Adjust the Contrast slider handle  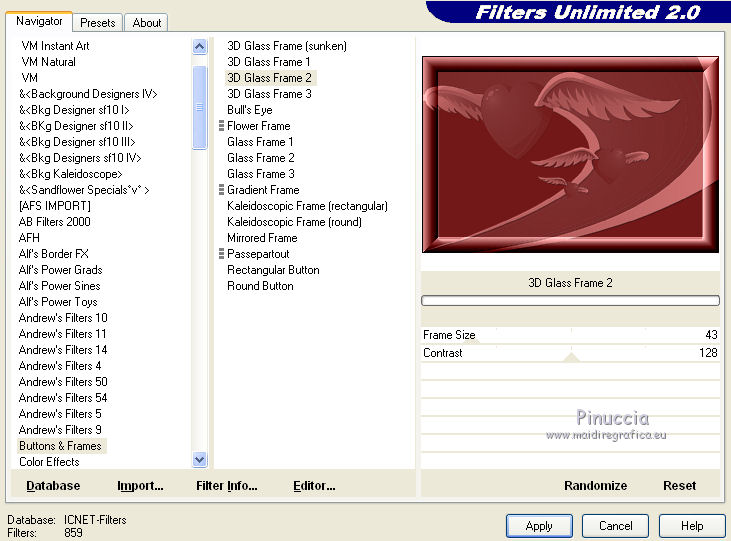572,358
